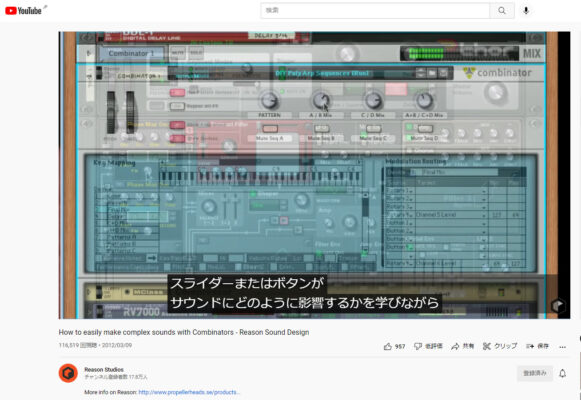Open the propellerheads.se products link

coord(189,392)
